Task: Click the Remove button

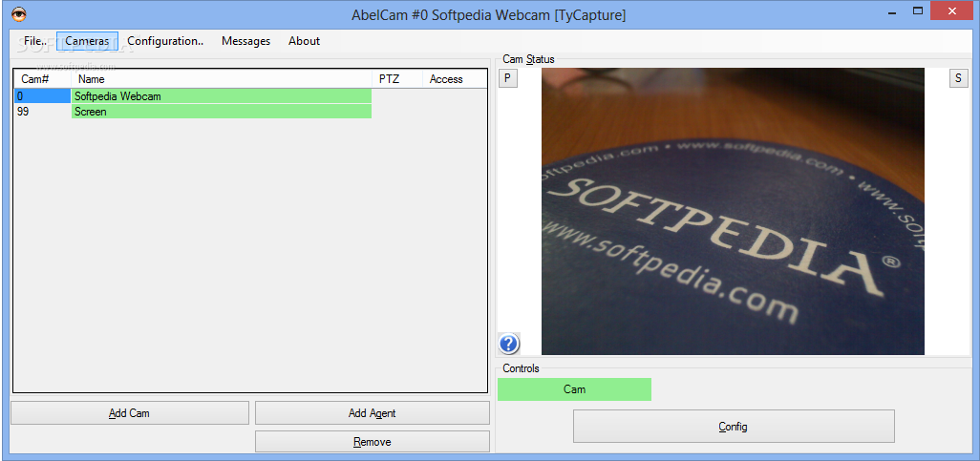Action: (372, 442)
